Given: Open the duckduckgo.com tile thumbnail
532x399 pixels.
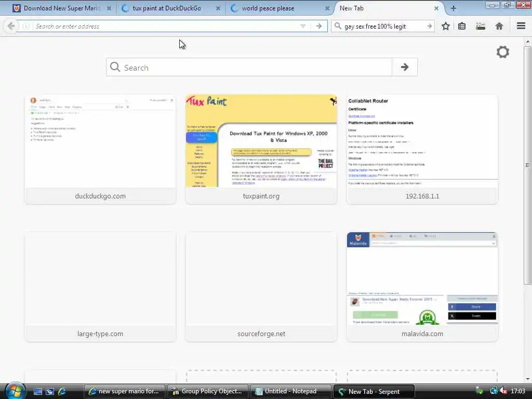Looking at the screenshot, I should pos(100,141).
